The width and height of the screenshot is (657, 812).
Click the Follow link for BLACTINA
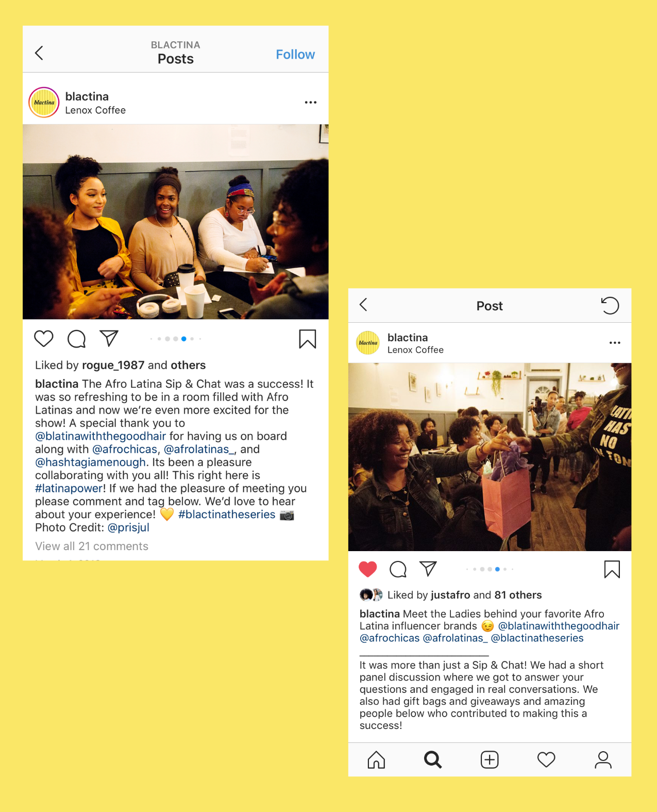(295, 55)
